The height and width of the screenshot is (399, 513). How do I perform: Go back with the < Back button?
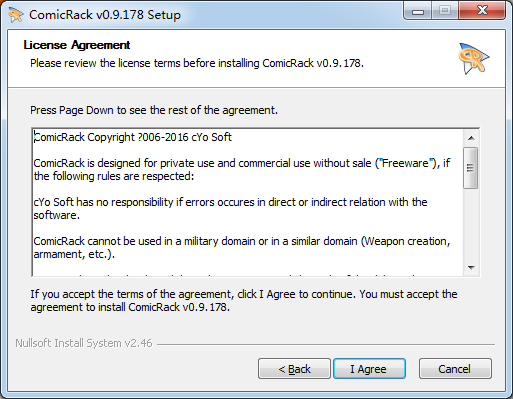pos(294,369)
